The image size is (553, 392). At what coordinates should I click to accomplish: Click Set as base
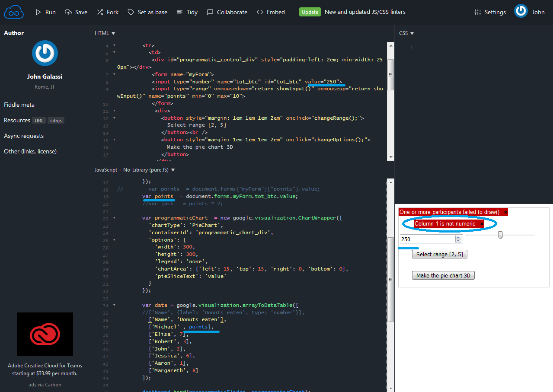147,12
